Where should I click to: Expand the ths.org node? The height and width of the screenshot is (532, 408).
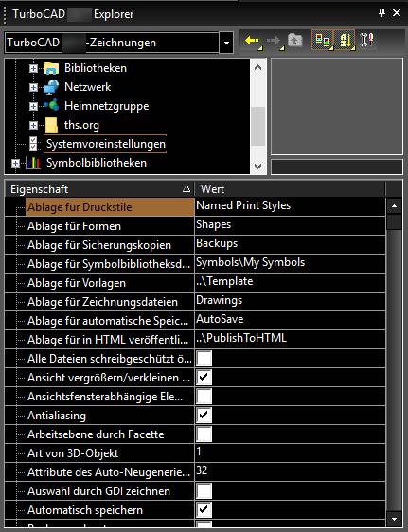tap(33, 126)
